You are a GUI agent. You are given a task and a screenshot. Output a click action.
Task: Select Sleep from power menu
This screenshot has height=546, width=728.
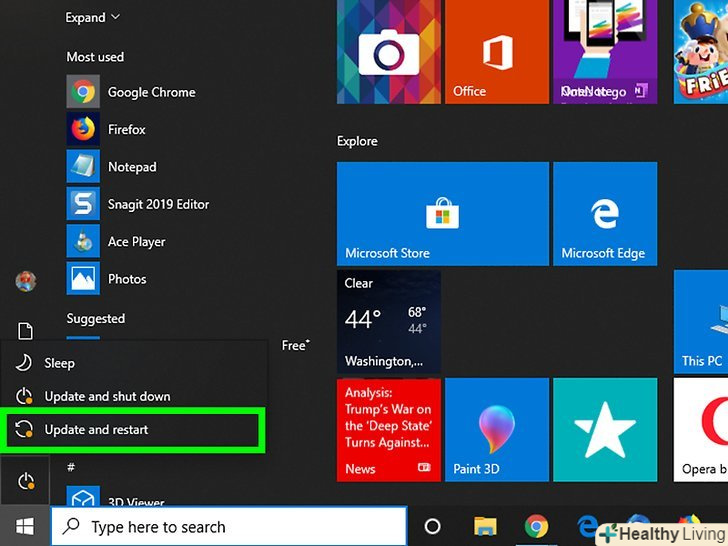tap(60, 364)
